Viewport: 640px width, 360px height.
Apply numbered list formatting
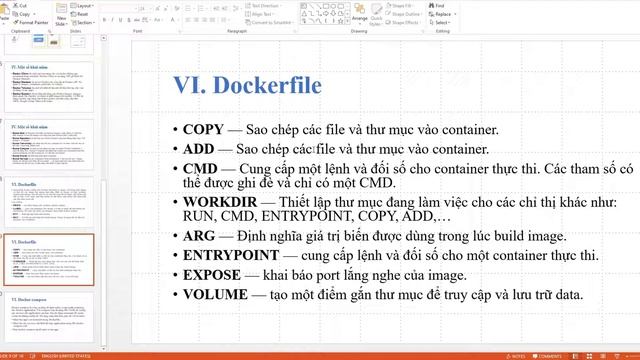coord(201,9)
